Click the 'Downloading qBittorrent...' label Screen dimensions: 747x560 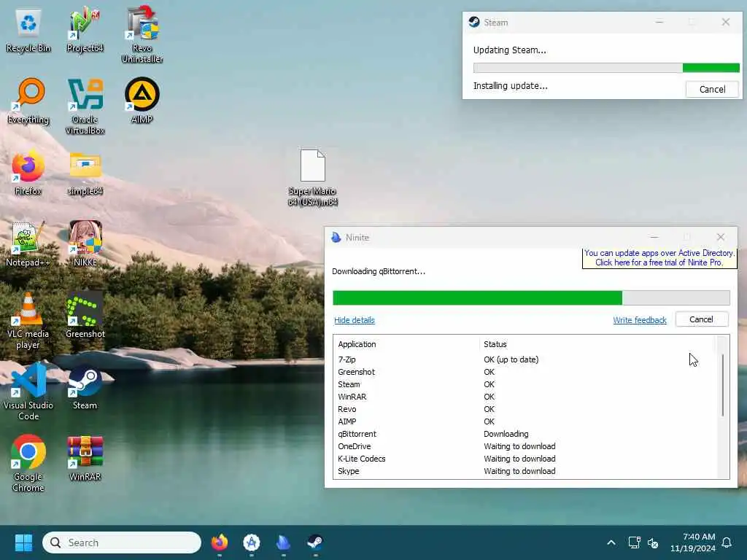(379, 271)
